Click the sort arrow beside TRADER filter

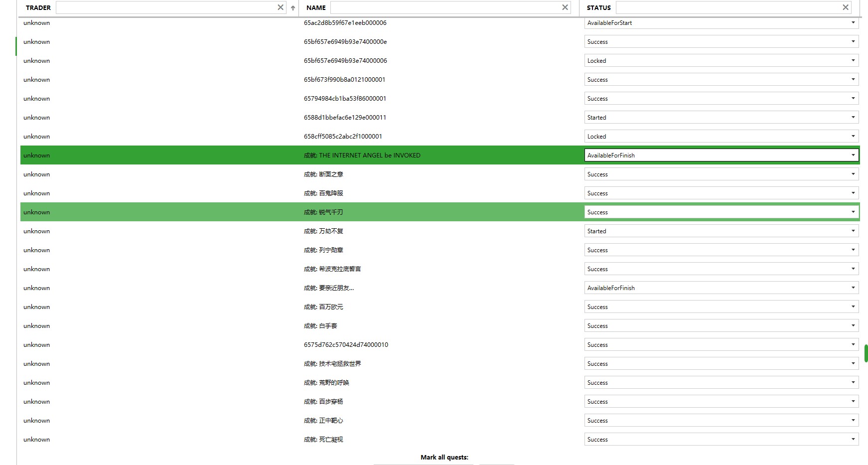pos(293,8)
